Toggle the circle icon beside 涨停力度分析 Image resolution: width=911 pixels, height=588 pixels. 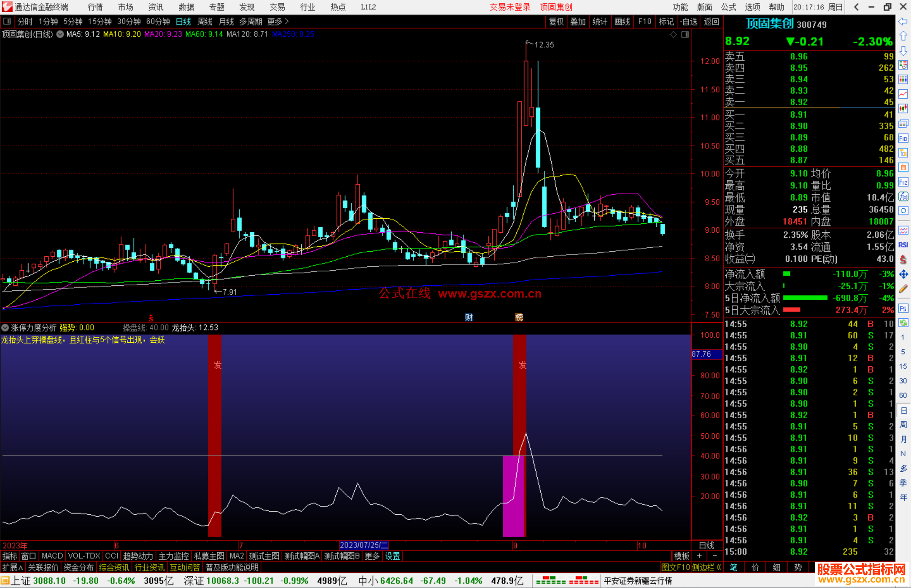pos(5,328)
